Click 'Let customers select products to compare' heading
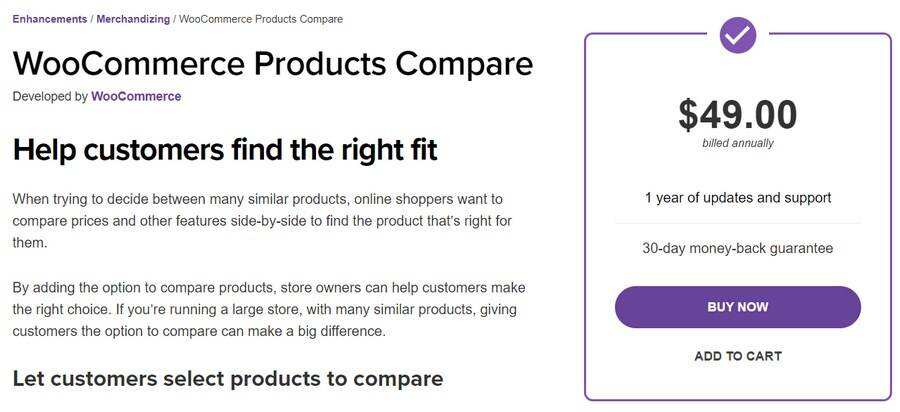Screen dimensions: 900x412 (x=227, y=379)
